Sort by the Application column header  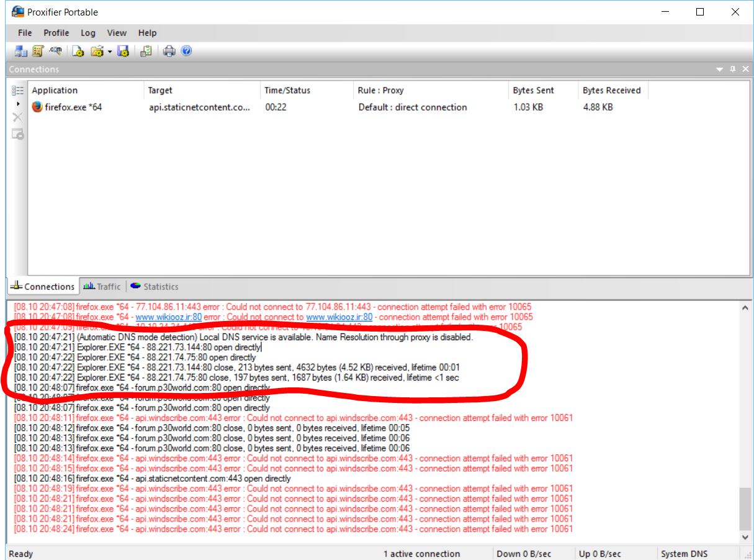(86, 91)
